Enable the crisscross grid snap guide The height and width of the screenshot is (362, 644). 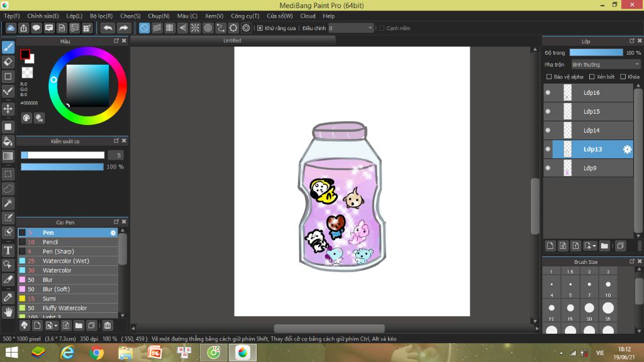(170, 28)
